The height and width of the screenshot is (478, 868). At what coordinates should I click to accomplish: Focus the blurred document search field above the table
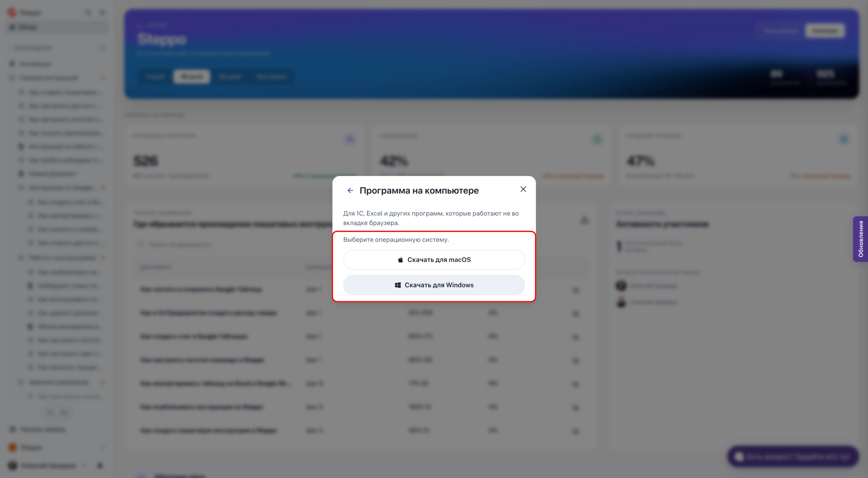pos(212,244)
